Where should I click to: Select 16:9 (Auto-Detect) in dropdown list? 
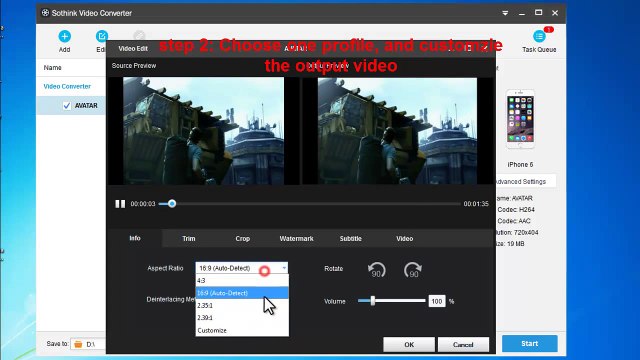coord(242,293)
